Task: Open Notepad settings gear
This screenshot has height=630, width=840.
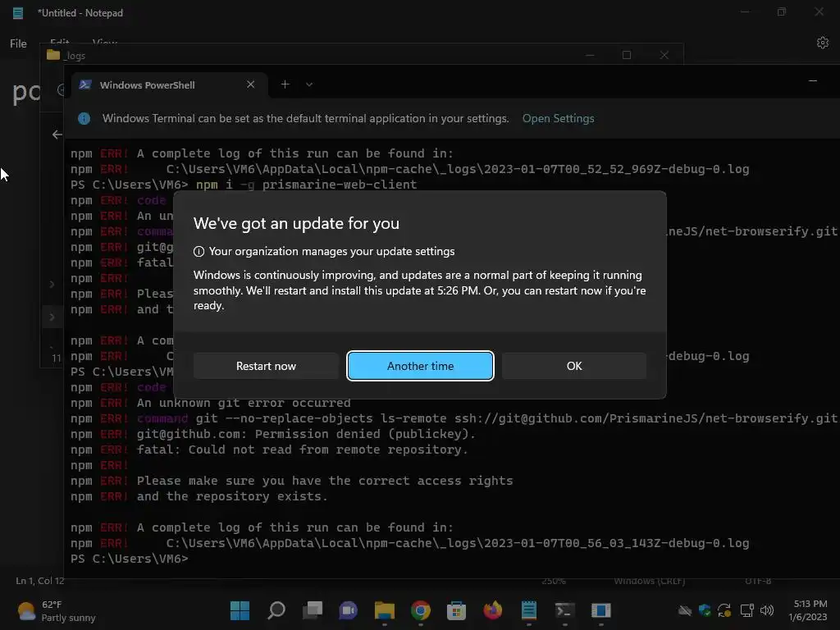Action: click(822, 43)
